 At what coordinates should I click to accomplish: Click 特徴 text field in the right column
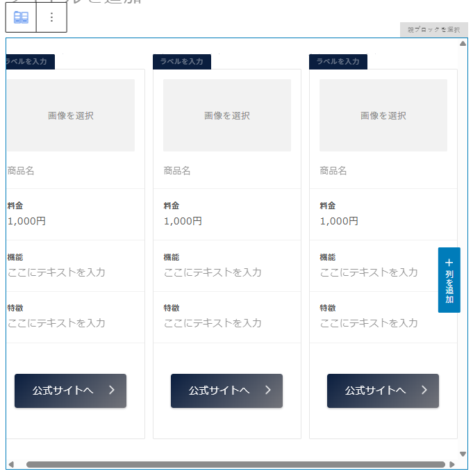click(369, 323)
